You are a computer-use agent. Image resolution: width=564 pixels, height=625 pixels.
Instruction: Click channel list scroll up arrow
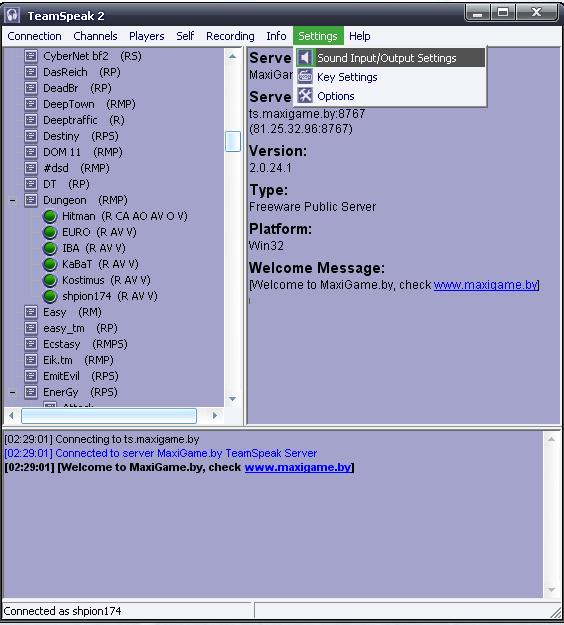click(x=233, y=57)
